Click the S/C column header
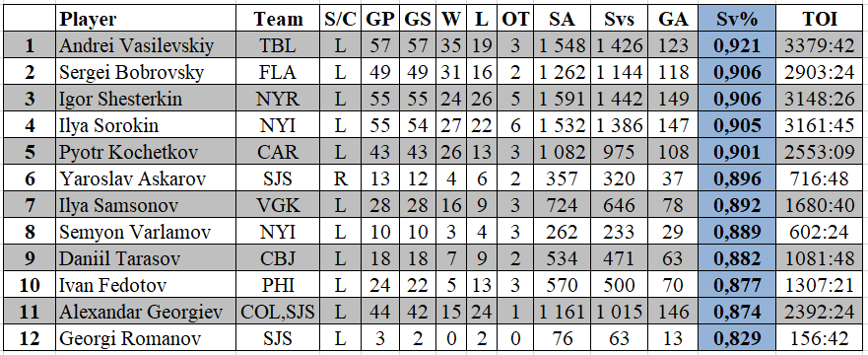Screen dimensions: 868x355 click(x=341, y=19)
